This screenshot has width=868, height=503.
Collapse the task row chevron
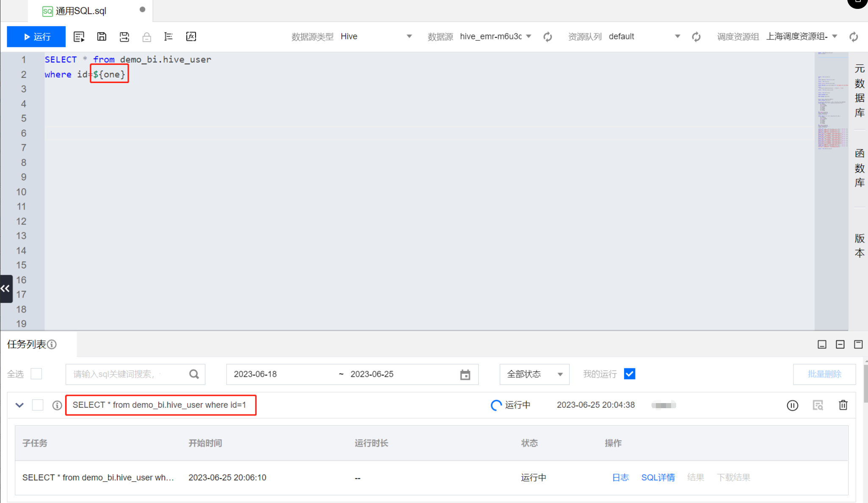(19, 405)
